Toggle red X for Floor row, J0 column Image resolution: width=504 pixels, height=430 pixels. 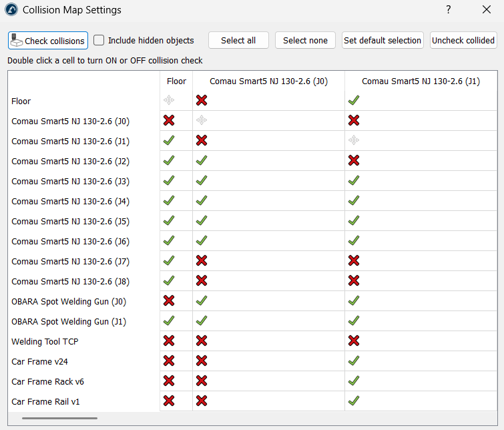coord(202,100)
